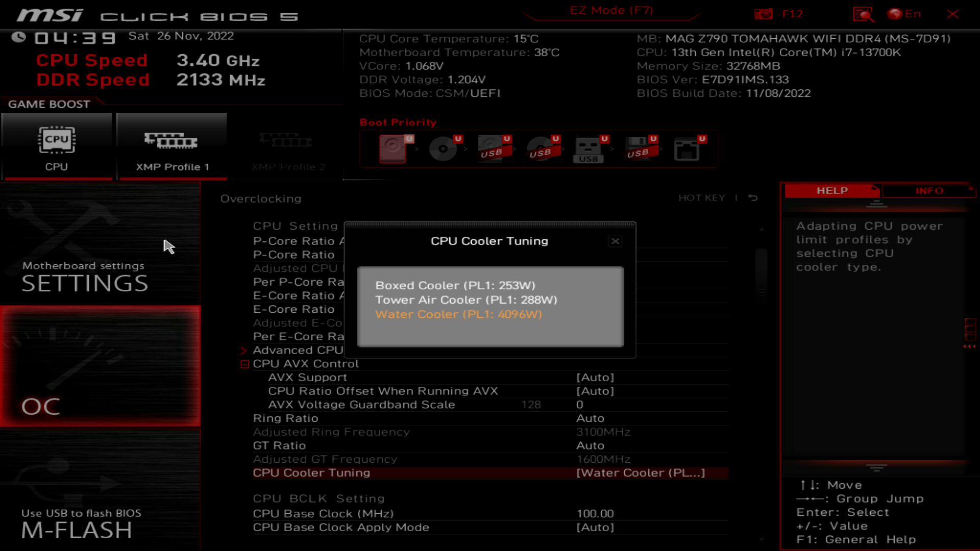Select Water Cooler PL1 4096W option
This screenshot has width=980, height=551.
[x=459, y=314]
